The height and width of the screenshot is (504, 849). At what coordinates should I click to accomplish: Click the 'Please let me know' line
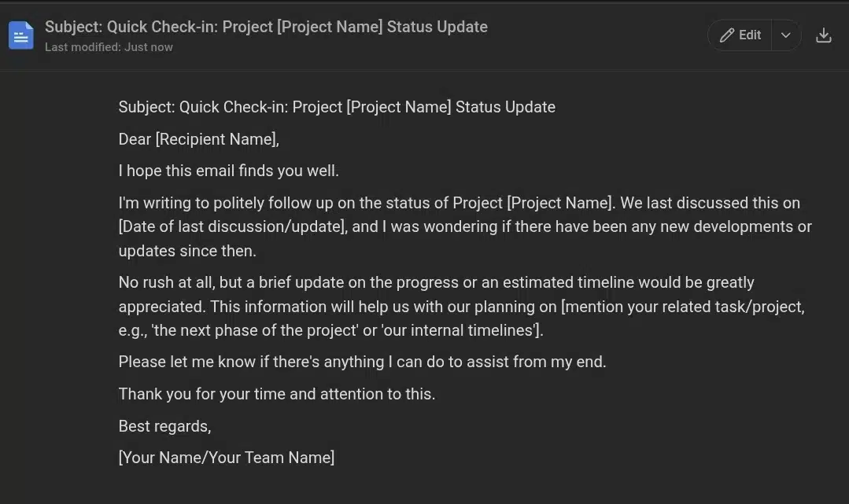(362, 362)
